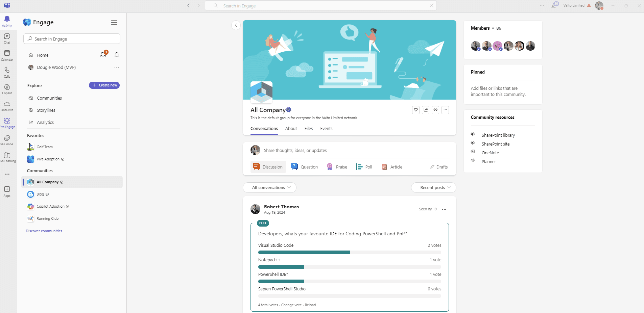Screen dimensions: 644x313
Task: Go back using the title bar arrow
Action: point(189,5)
